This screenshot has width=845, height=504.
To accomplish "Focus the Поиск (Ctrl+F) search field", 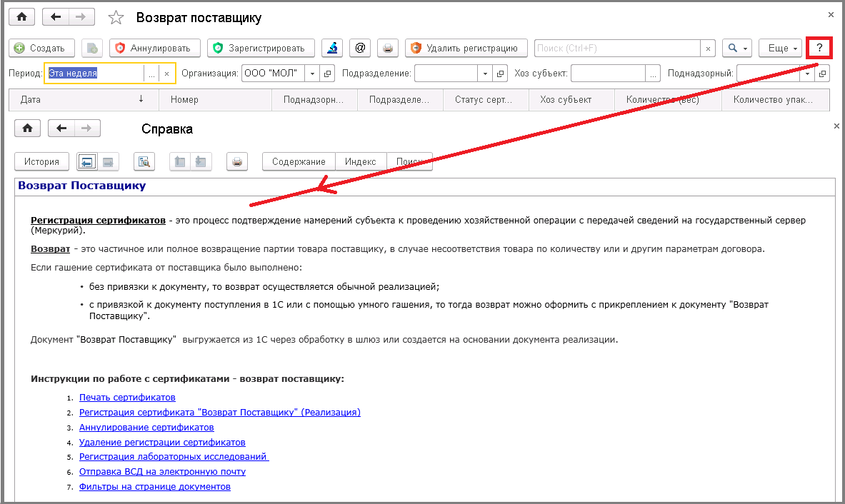I will [617, 48].
